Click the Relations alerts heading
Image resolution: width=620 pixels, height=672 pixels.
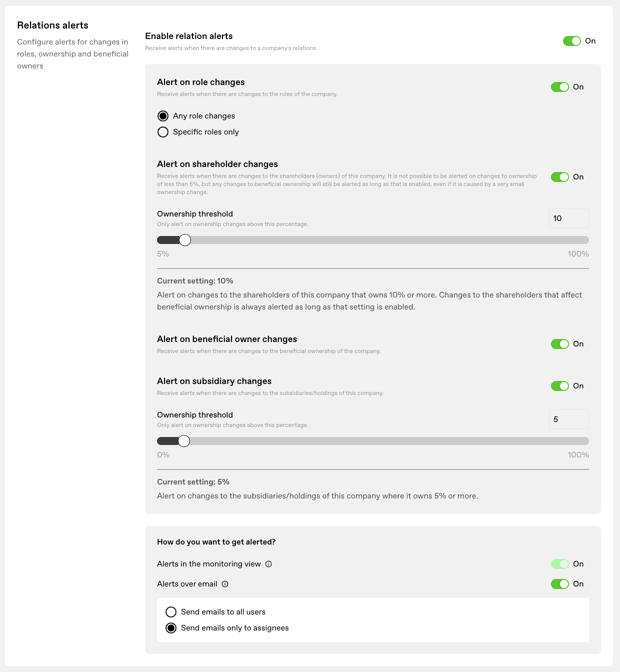pyautogui.click(x=52, y=25)
